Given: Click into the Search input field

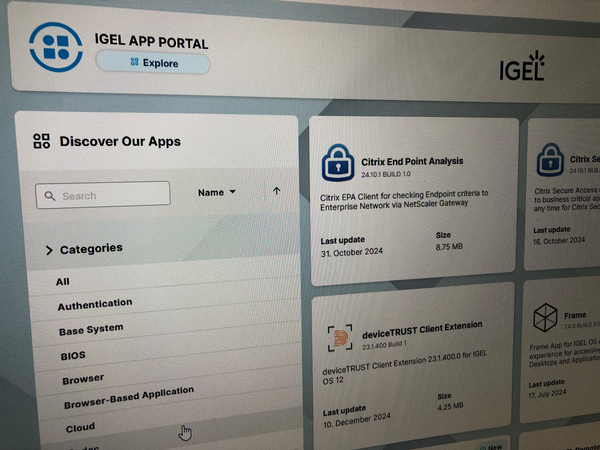Looking at the screenshot, I should coord(112,196).
